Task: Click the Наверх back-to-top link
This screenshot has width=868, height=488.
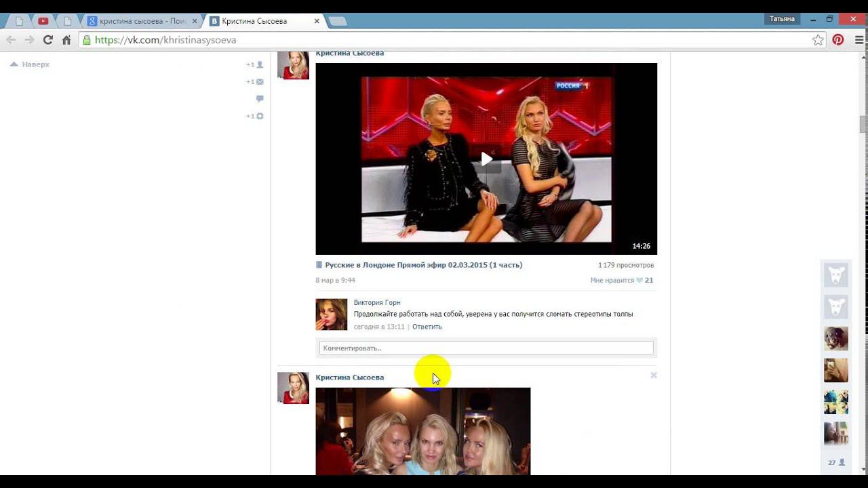Action: pyautogui.click(x=30, y=64)
